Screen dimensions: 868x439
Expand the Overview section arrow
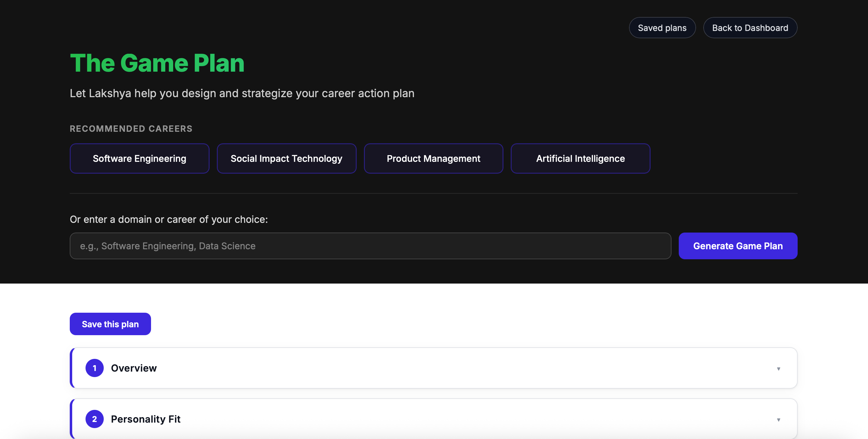point(778,369)
